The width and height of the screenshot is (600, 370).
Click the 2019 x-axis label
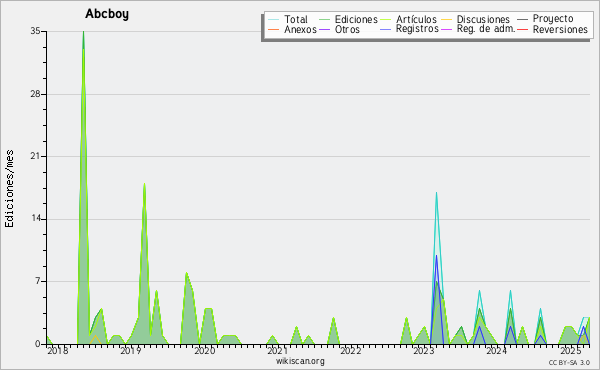(131, 351)
